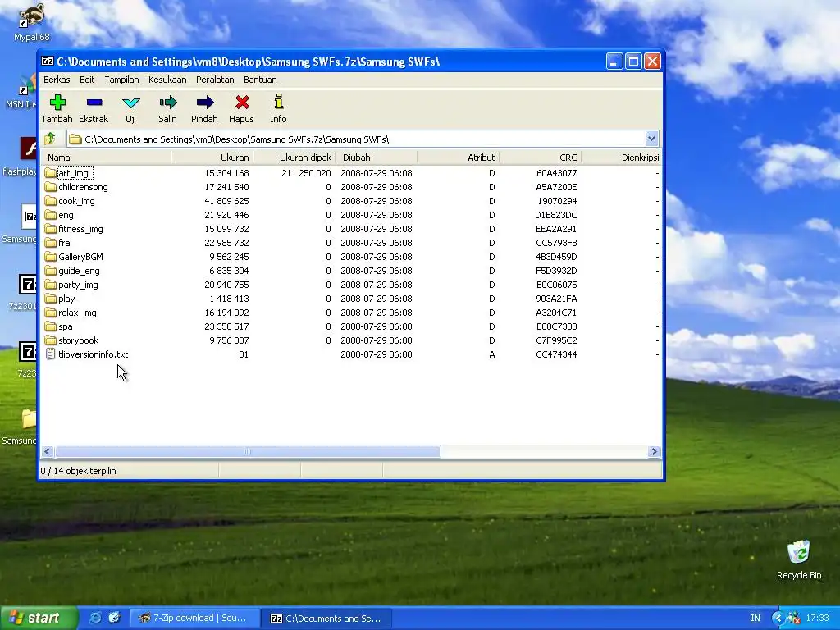
Task: Click the Ekstrak blue minus icon
Action: tap(94, 103)
